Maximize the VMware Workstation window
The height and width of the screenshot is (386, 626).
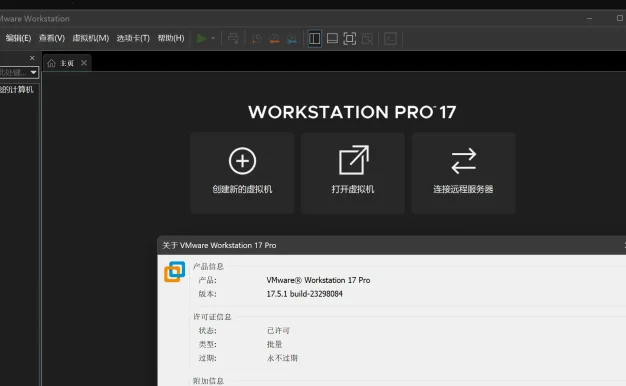(x=620, y=18)
